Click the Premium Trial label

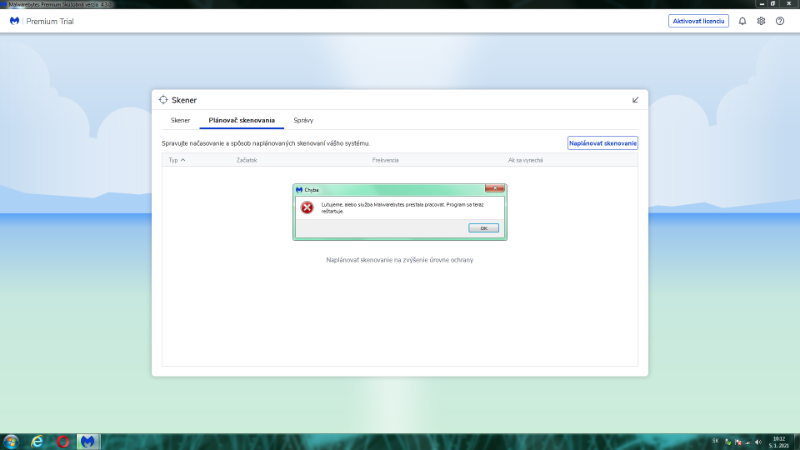click(x=50, y=21)
